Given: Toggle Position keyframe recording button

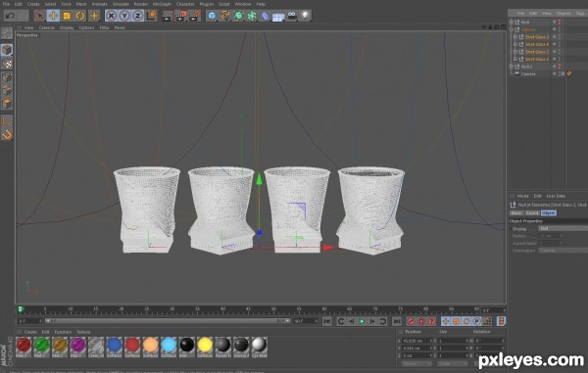Looking at the screenshot, I should pos(446,321).
